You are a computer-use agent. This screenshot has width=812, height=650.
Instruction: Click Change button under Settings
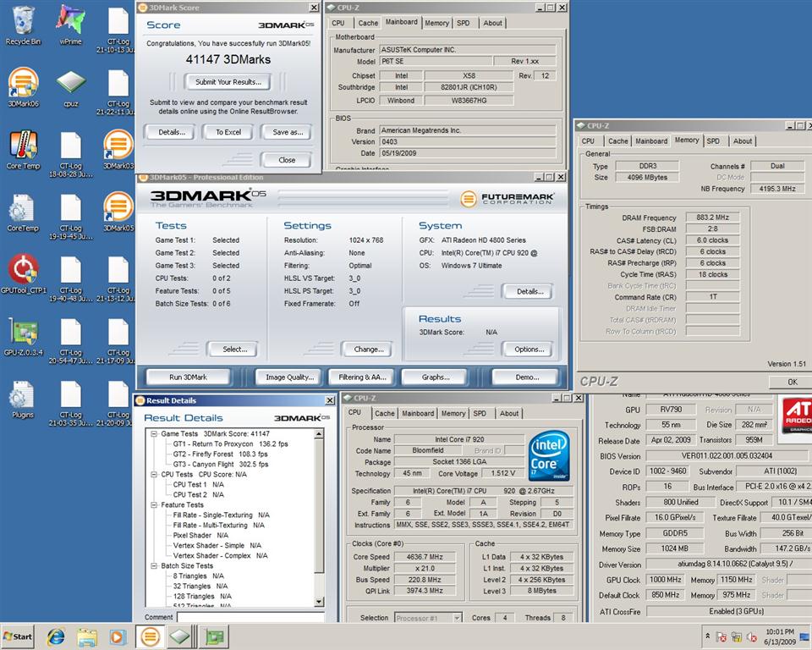click(x=368, y=350)
